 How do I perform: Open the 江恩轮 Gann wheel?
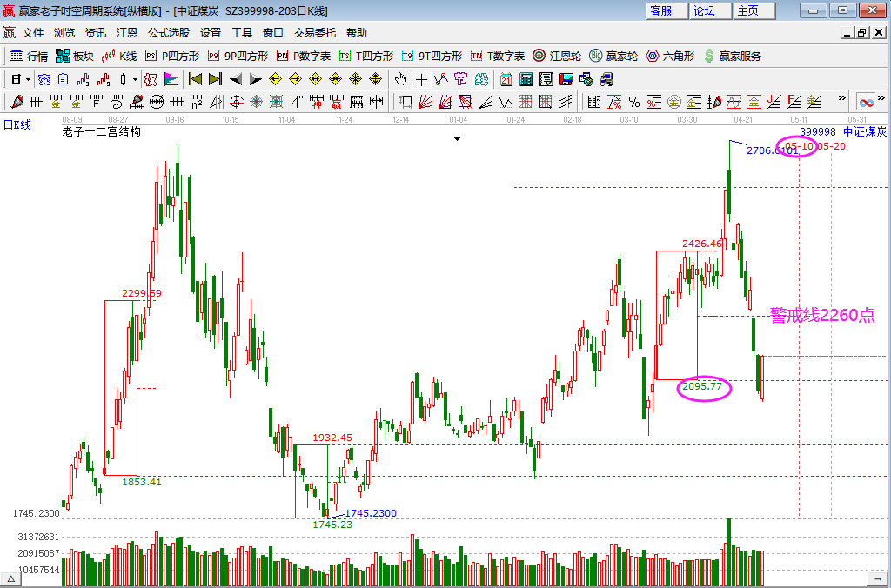[557, 56]
